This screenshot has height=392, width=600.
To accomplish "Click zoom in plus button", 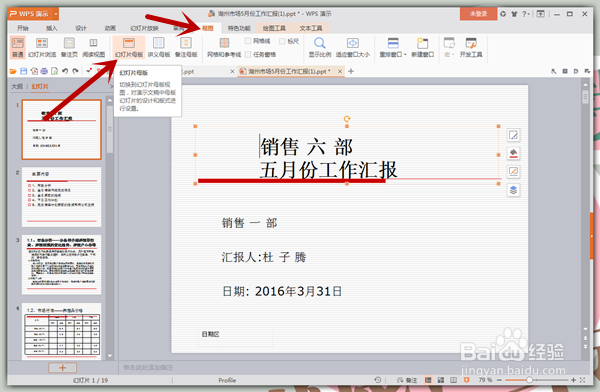I will (x=573, y=380).
